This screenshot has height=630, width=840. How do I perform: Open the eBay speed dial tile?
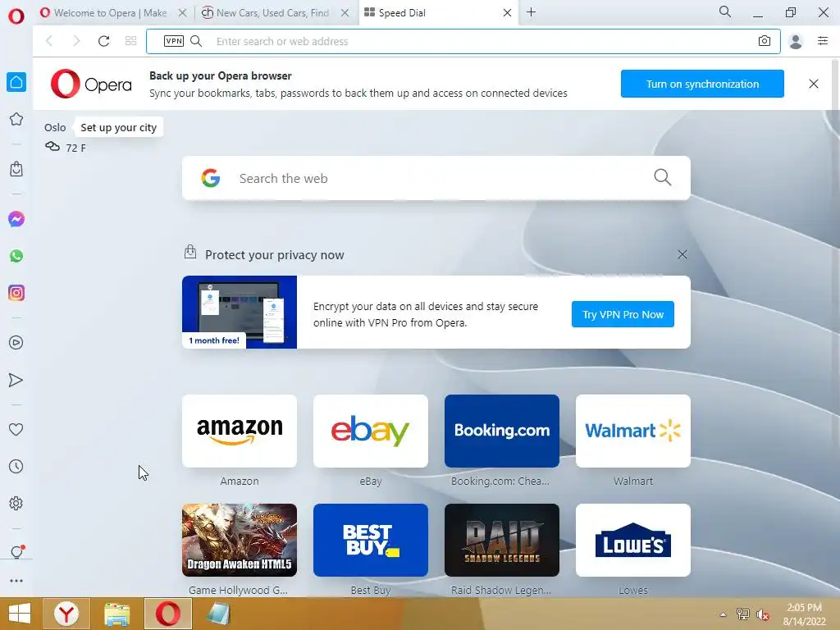[x=371, y=431]
